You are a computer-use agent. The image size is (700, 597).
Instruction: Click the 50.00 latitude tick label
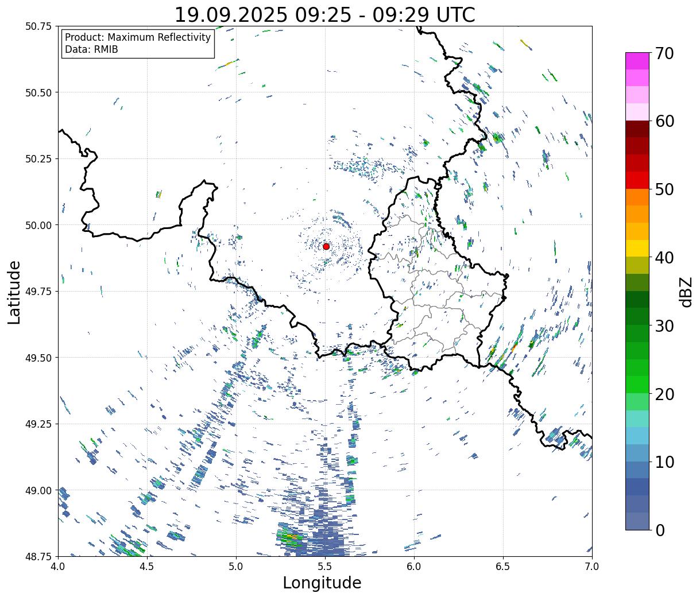pyautogui.click(x=40, y=225)
